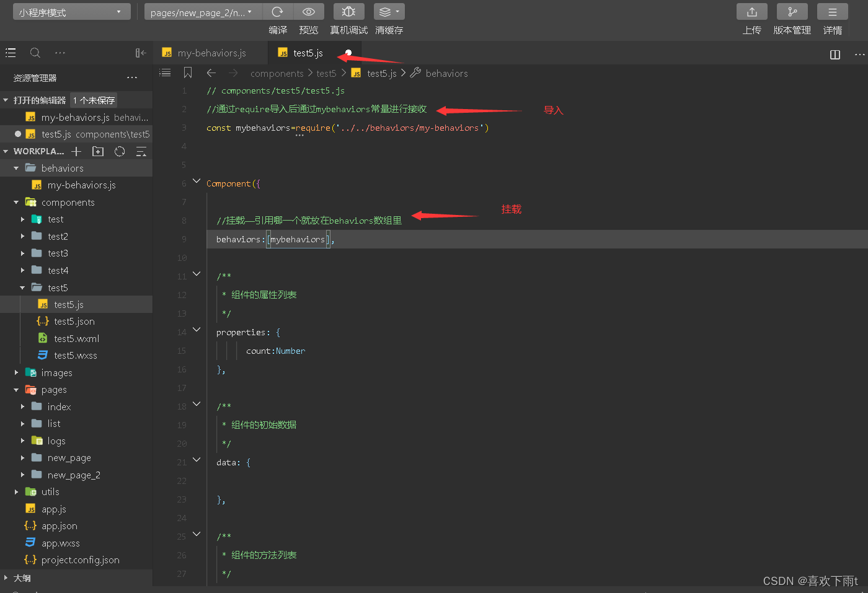Screen dimensions: 868x593
Task: Click the sidebar more options ellipsis
Action: [x=60, y=53]
